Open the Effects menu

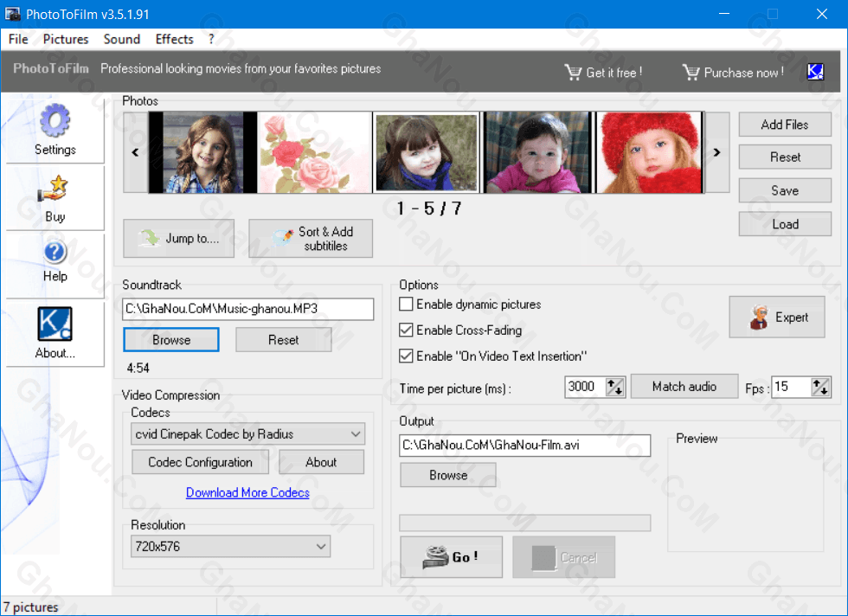[x=174, y=39]
